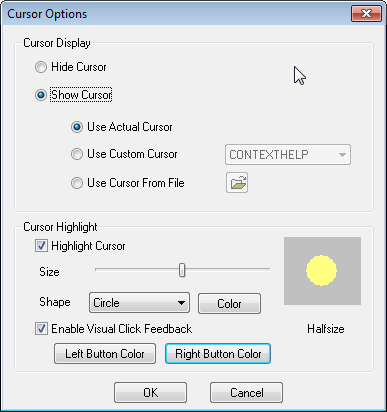Uncheck Enable Visual Click Feedback
The width and height of the screenshot is (387, 412).
pos(41,329)
